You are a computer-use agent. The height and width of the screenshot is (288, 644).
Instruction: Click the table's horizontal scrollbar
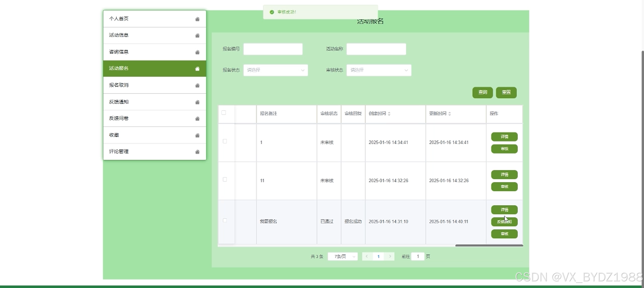[x=489, y=246]
